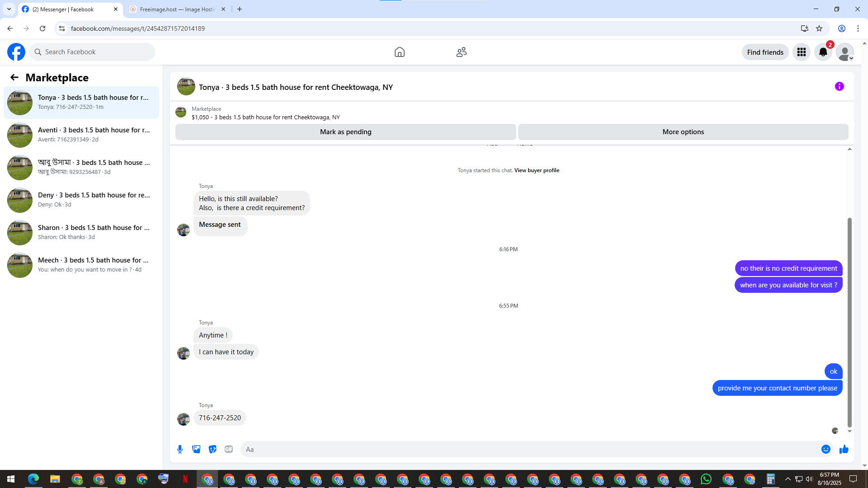Send a thumbs-up like
This screenshot has height=488, width=868.
844,449
